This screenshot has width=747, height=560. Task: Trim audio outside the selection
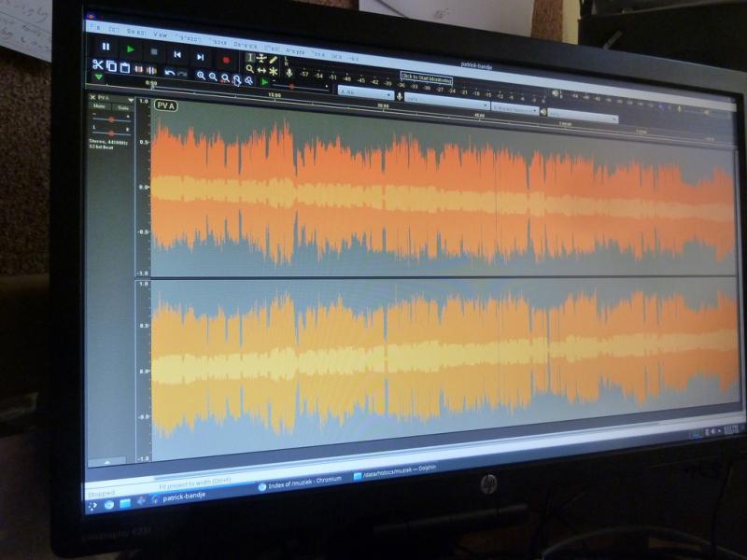138,69
